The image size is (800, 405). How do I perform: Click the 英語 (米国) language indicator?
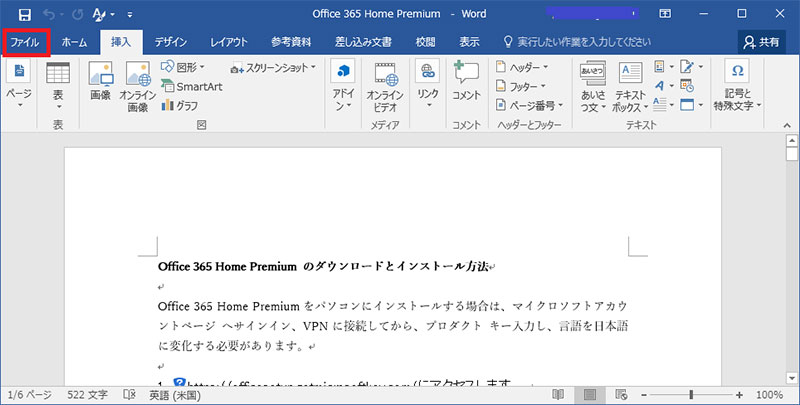(x=174, y=395)
